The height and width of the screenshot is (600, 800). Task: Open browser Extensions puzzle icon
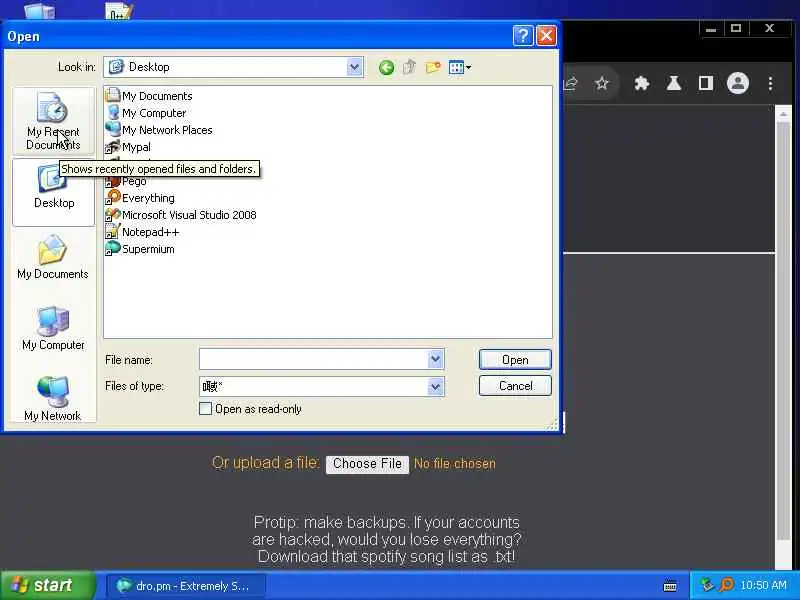coord(641,83)
